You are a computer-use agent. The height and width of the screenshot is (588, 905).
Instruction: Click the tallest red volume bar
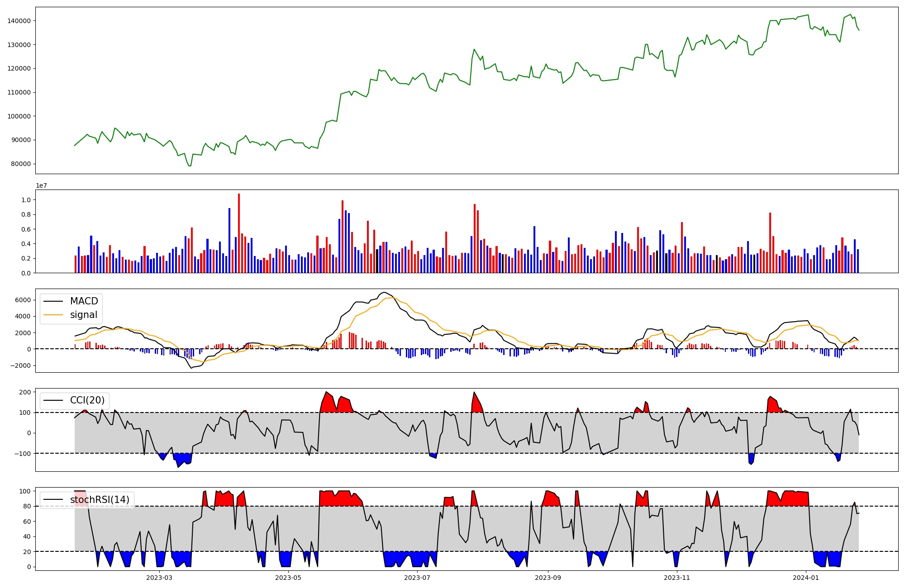[239, 233]
